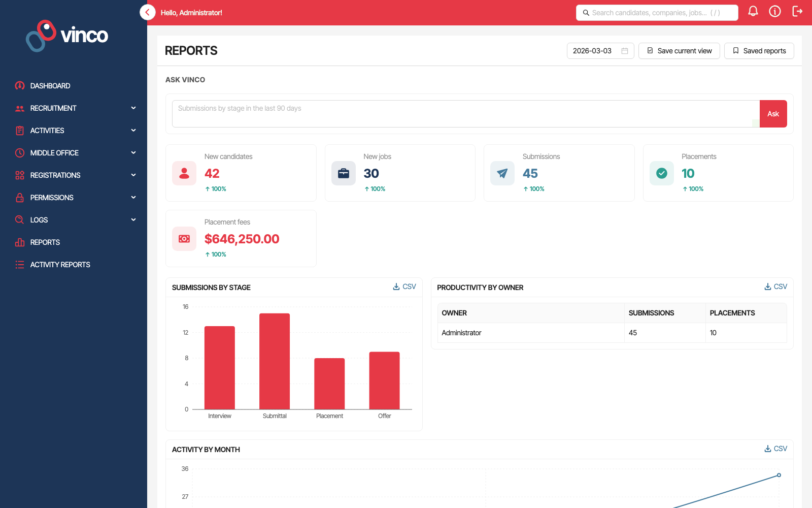Image resolution: width=812 pixels, height=508 pixels.
Task: Open notifications bell icon
Action: coord(753,11)
